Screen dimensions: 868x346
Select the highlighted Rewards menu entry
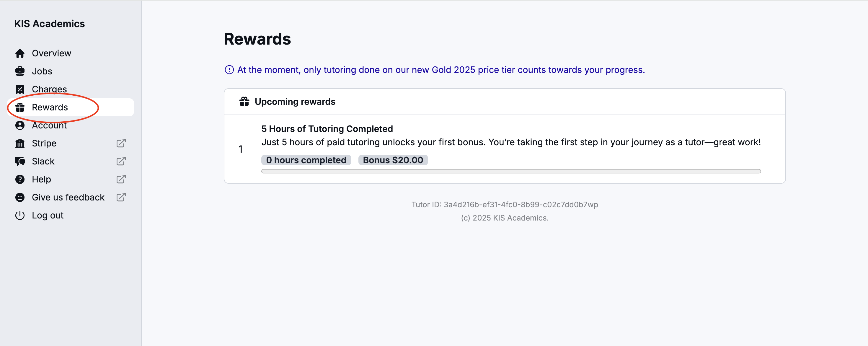click(50, 107)
